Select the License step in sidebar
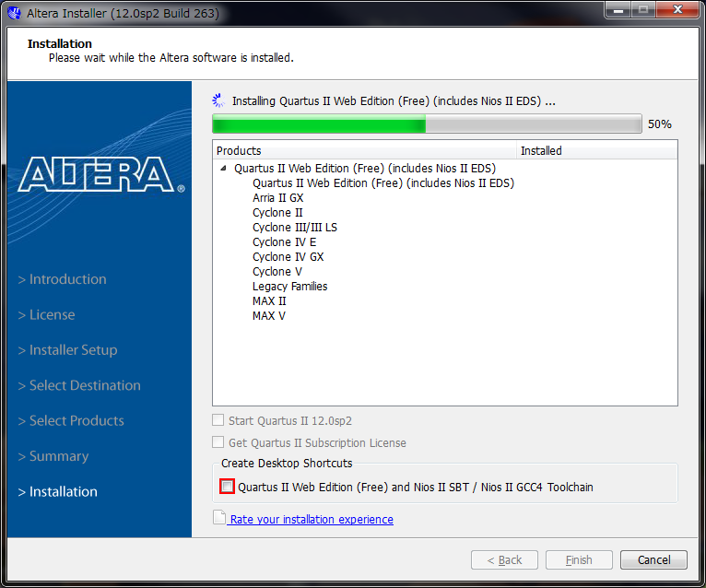The width and height of the screenshot is (706, 588). click(46, 314)
